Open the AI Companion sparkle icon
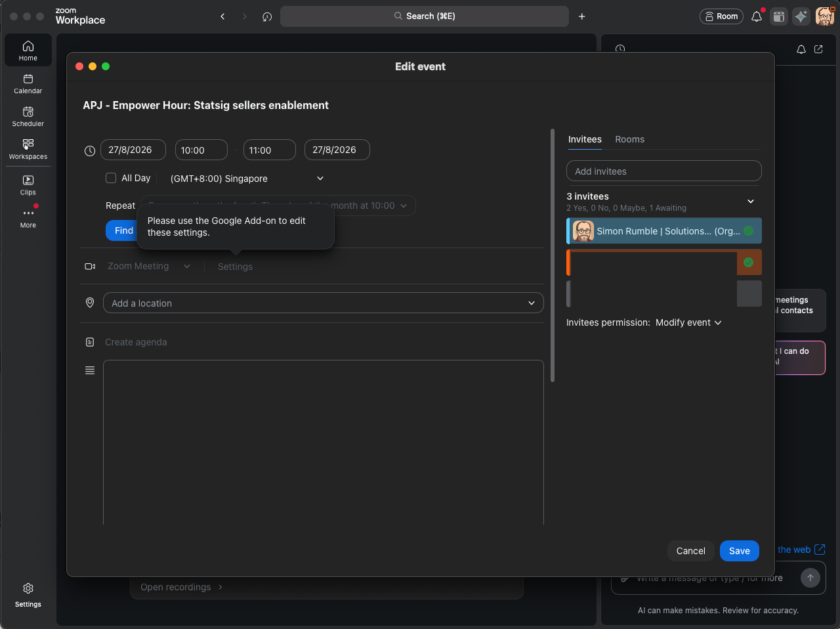This screenshot has width=840, height=629. click(801, 16)
